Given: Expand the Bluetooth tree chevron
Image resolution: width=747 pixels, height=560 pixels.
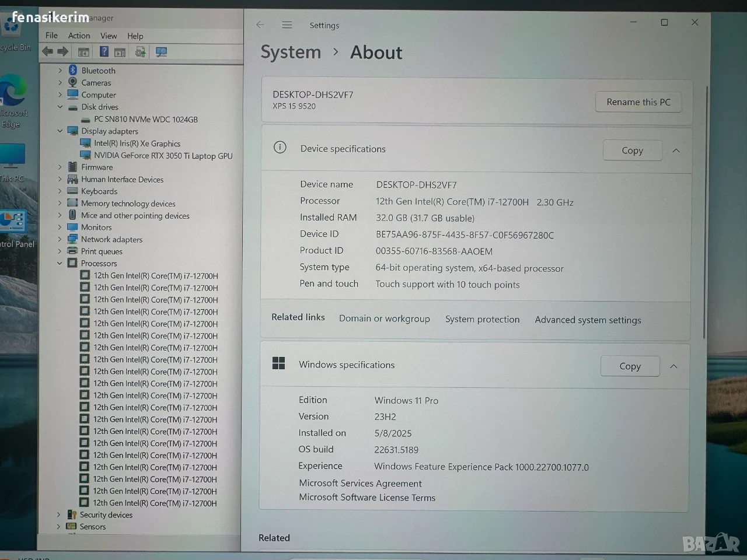Looking at the screenshot, I should (x=60, y=70).
